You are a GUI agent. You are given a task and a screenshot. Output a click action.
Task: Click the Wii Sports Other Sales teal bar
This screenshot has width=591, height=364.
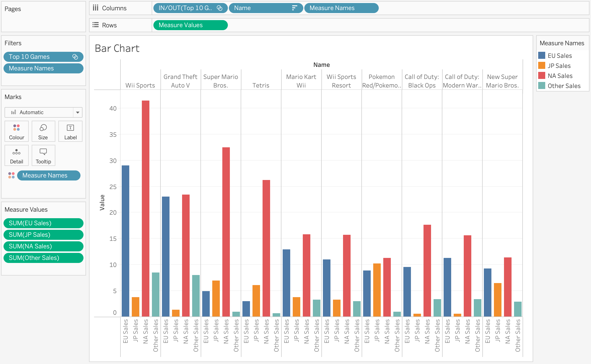click(x=156, y=294)
